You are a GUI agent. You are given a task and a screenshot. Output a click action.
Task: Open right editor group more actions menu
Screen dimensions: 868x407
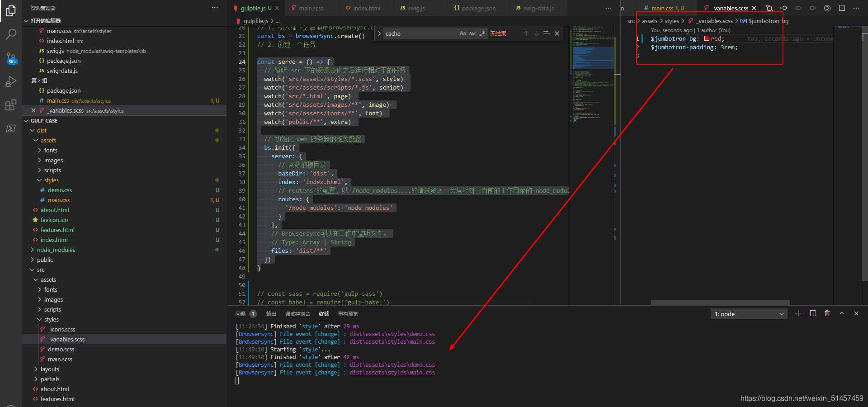pyautogui.click(x=856, y=8)
